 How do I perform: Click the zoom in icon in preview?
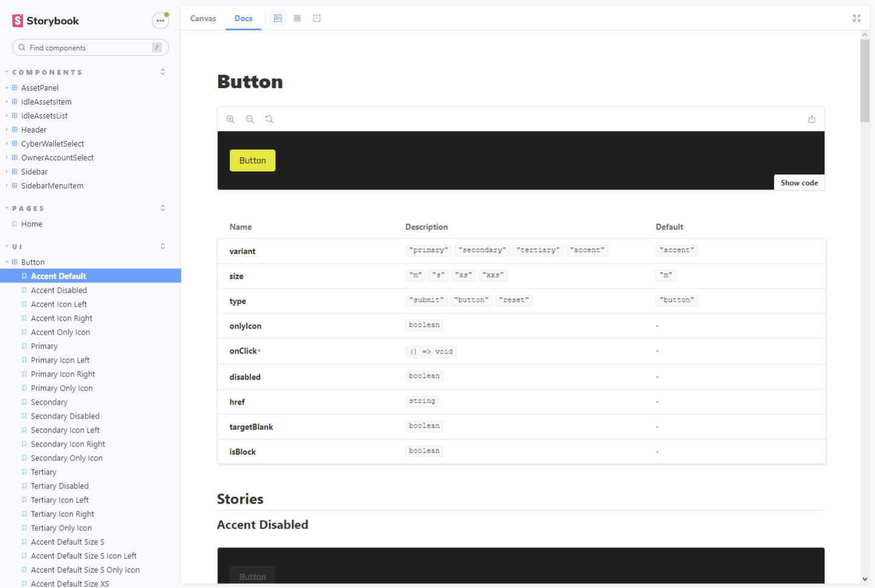pyautogui.click(x=230, y=119)
